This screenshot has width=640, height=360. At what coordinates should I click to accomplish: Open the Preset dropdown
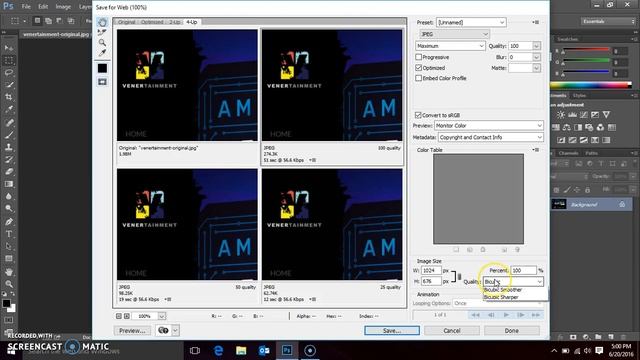click(x=471, y=22)
